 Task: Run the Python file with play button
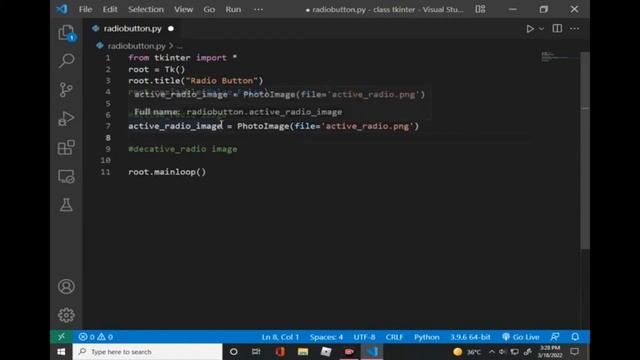[530, 29]
